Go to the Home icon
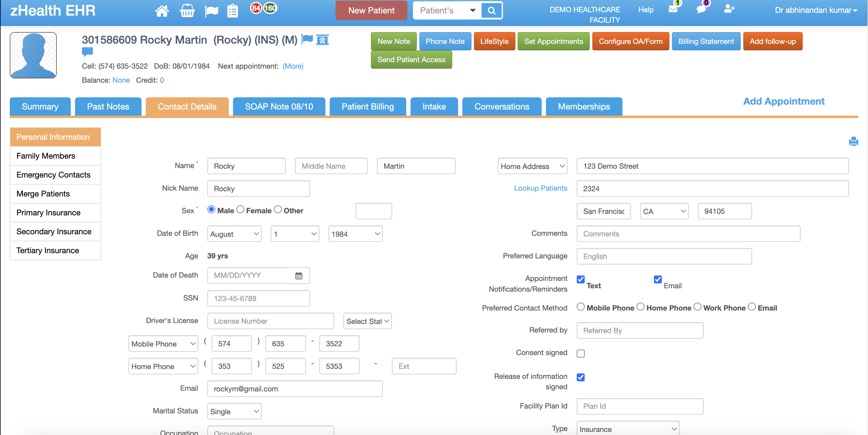The image size is (868, 435). pyautogui.click(x=162, y=11)
